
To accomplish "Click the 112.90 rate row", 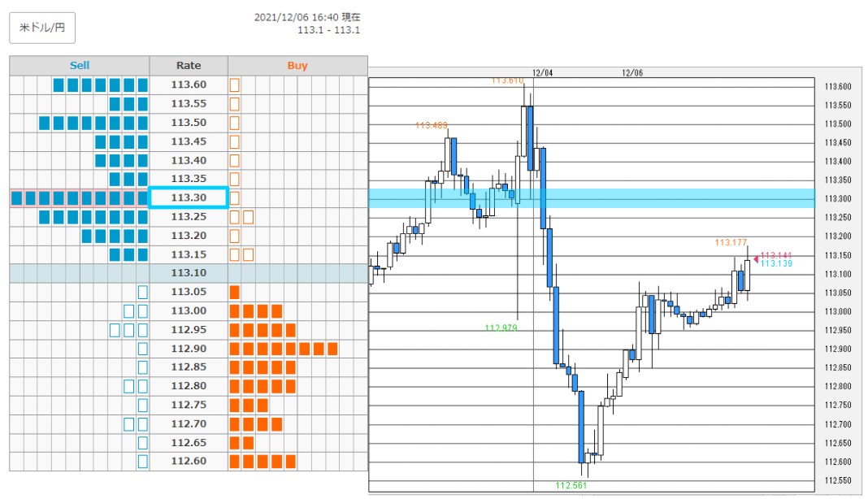I will [189, 349].
